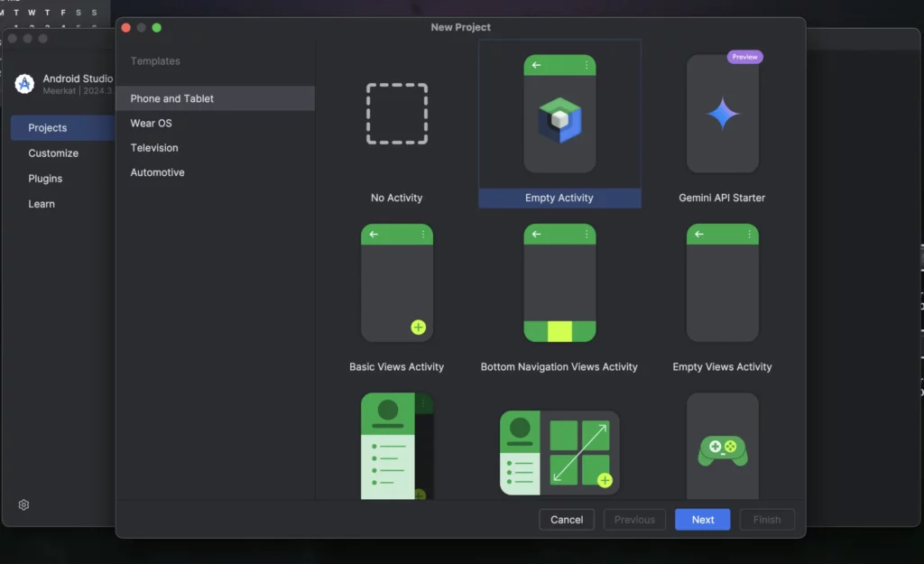Viewport: 924px width, 564px height.
Task: Click the Basic Views Activity label
Action: 397,366
